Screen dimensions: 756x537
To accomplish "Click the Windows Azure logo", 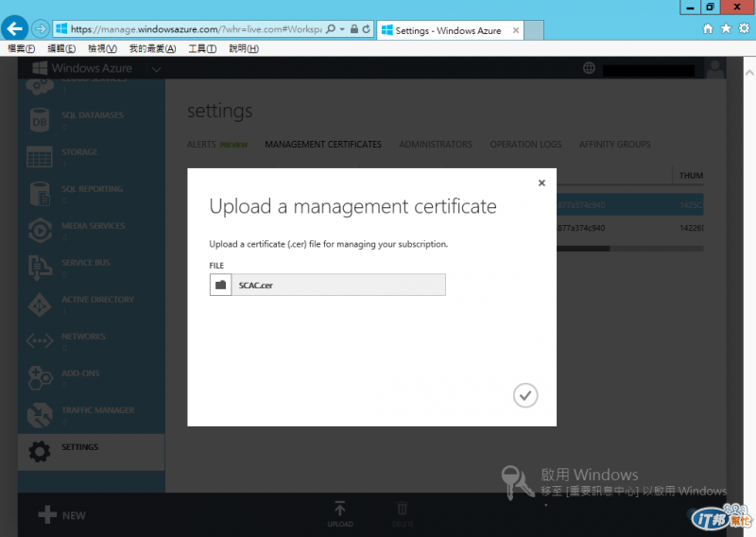I will click(82, 68).
